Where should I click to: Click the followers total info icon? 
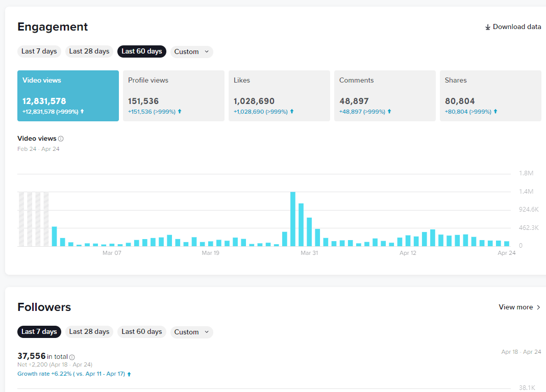72,357
